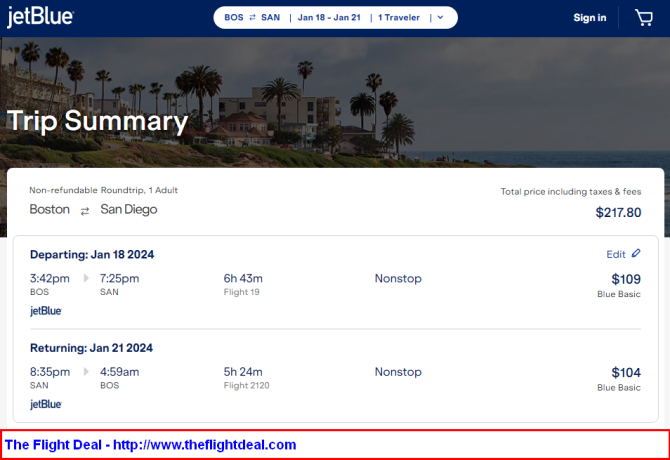
Task: Click BOS origin in the search pill
Action: (x=234, y=18)
